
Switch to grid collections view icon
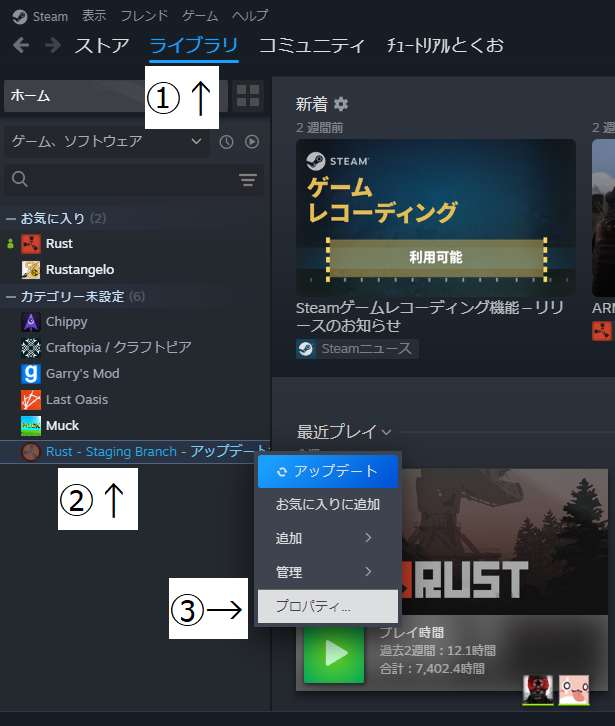(x=248, y=96)
